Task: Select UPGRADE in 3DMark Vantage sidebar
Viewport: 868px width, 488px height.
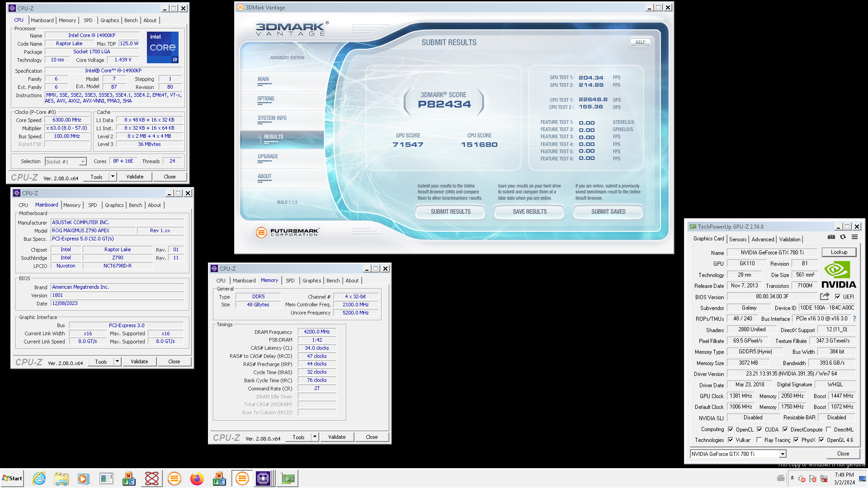Action: pos(268,156)
